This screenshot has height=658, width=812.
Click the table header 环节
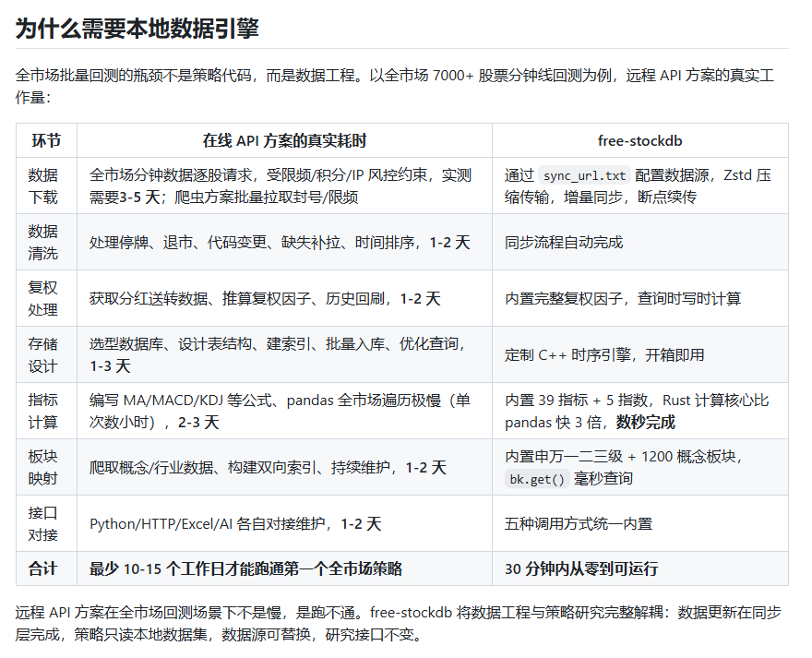47,140
